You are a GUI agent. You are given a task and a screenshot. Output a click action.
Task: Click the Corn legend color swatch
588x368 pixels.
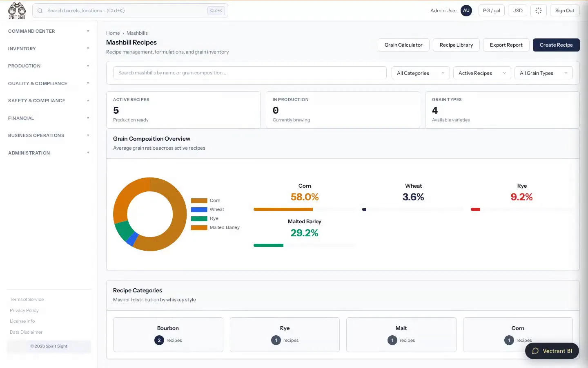199,201
